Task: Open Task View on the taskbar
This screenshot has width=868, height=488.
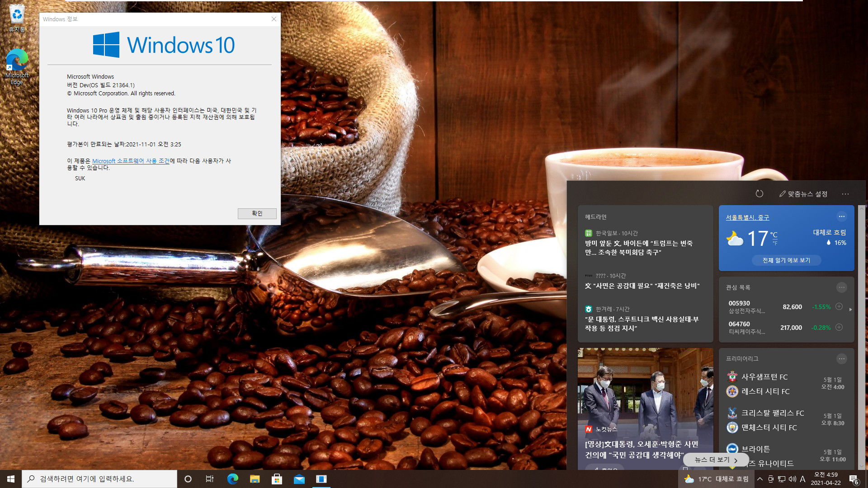Action: [210, 479]
